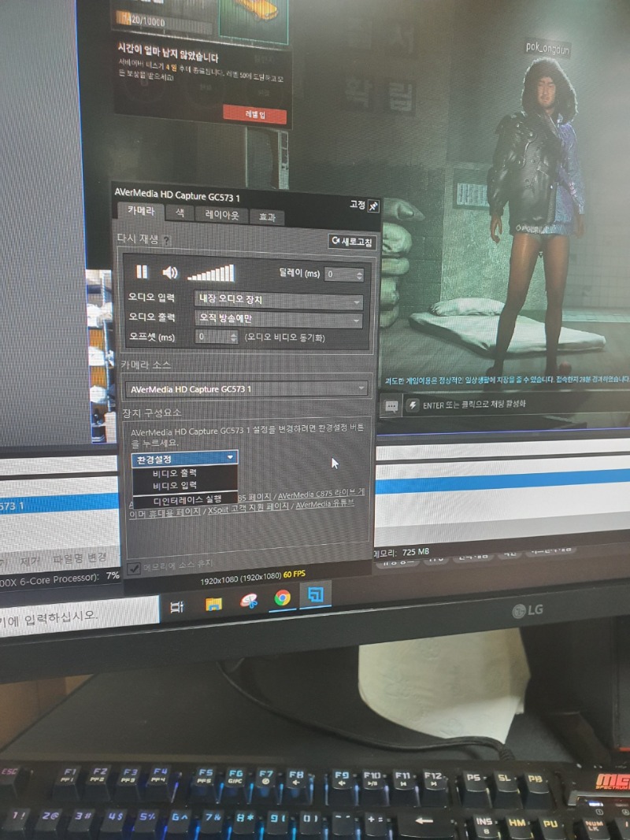630x840 pixels.
Task: Click the '(오디오 비디오 동기화)' label
Action: 284,338
